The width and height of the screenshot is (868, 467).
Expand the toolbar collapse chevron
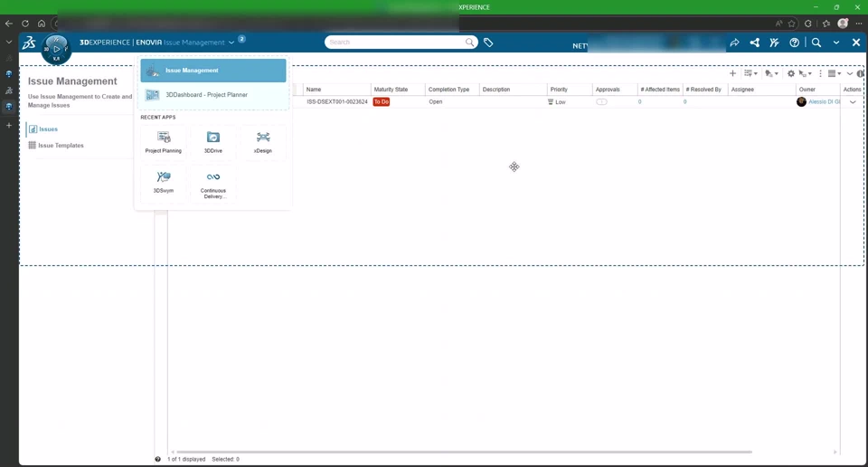pyautogui.click(x=850, y=73)
